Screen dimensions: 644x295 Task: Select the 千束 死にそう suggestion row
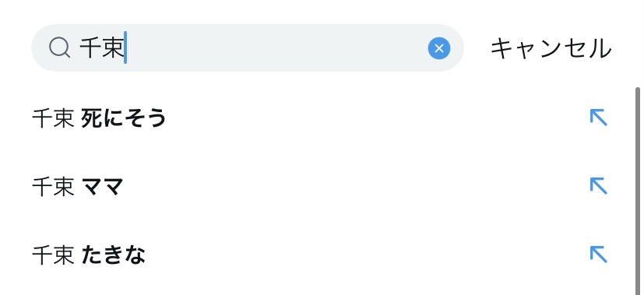[320, 118]
